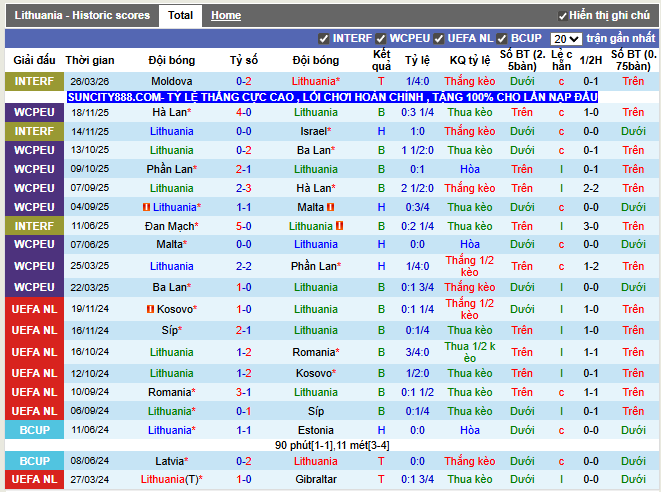Switch to the Home tab
The width and height of the screenshot is (661, 492).
(x=226, y=16)
